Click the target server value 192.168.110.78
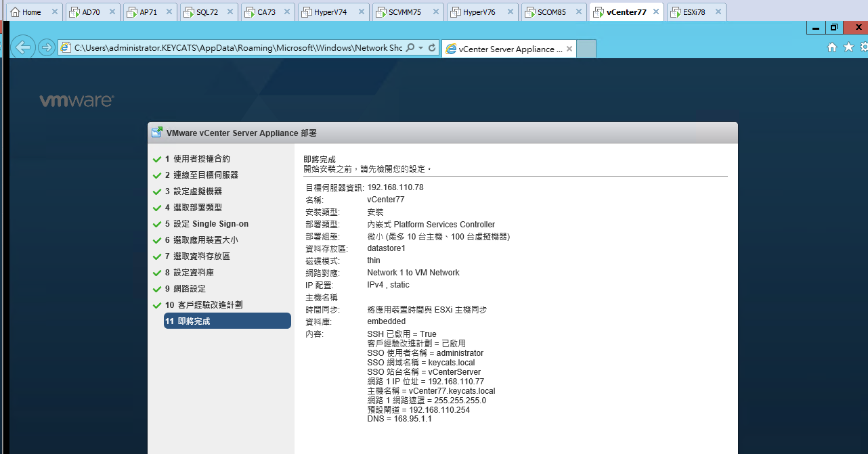 pos(395,187)
